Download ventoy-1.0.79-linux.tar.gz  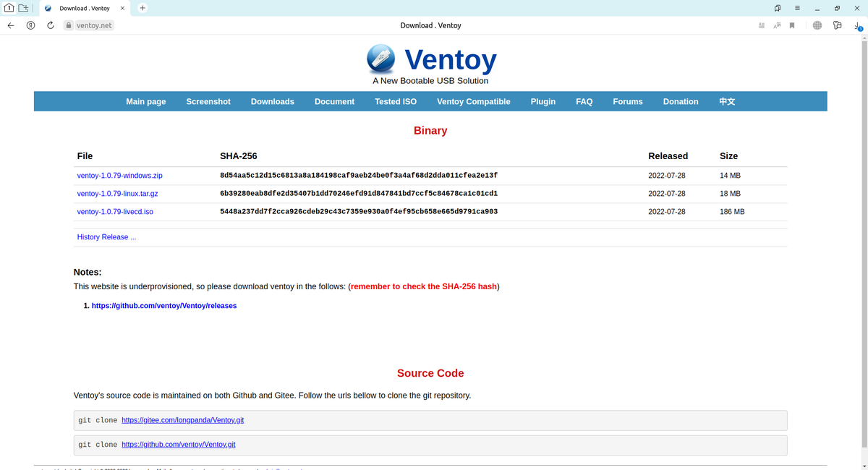[118, 194]
